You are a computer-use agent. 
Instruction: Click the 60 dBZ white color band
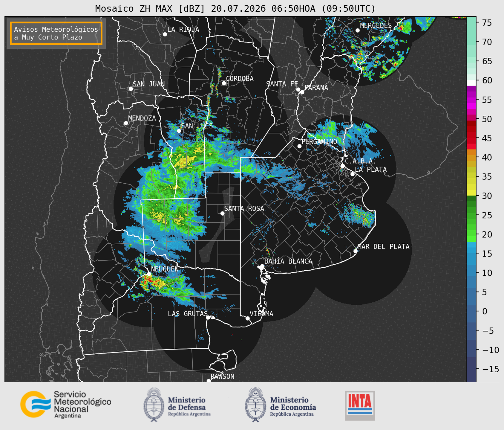471,83
